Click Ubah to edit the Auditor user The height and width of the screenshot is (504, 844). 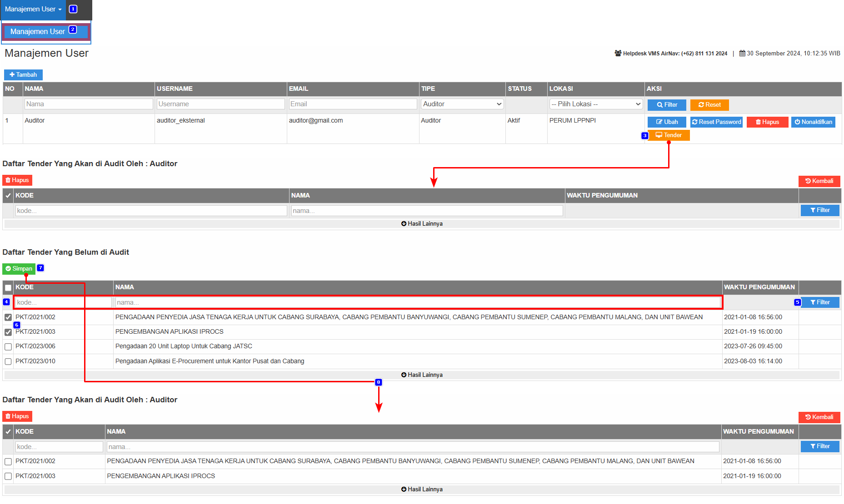[x=667, y=122]
